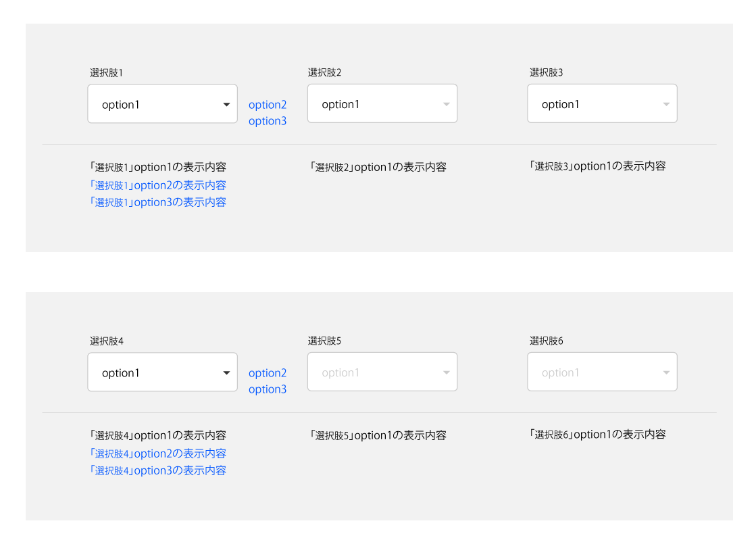Click the 「選択肢5」option1の表示内容 text
This screenshot has height=540, width=756.
pyautogui.click(x=378, y=435)
